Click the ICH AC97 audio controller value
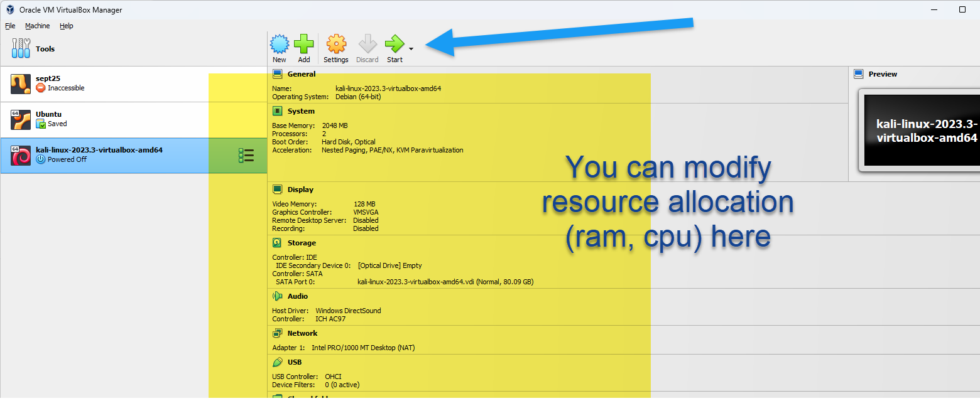Screen dimensions: 980x401 click(x=330, y=319)
